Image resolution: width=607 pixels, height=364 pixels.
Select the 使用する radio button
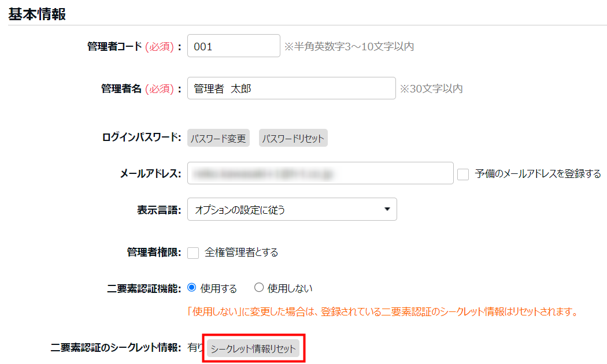click(x=193, y=288)
